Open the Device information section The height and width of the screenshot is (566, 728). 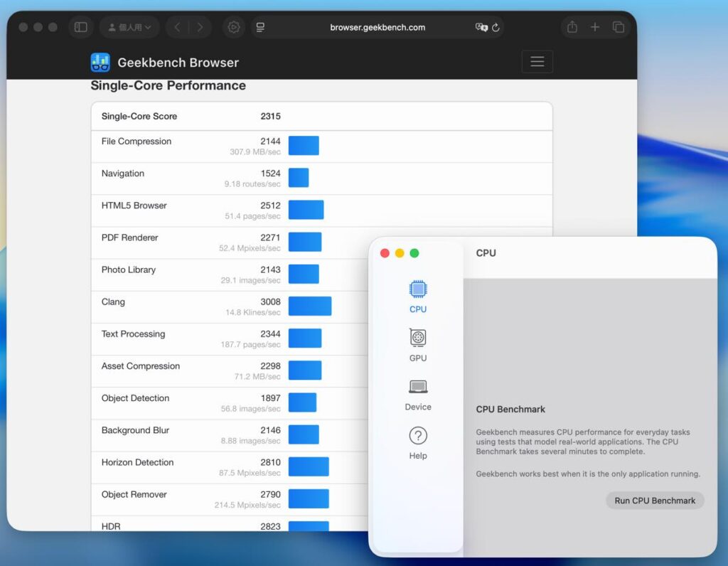pos(418,388)
